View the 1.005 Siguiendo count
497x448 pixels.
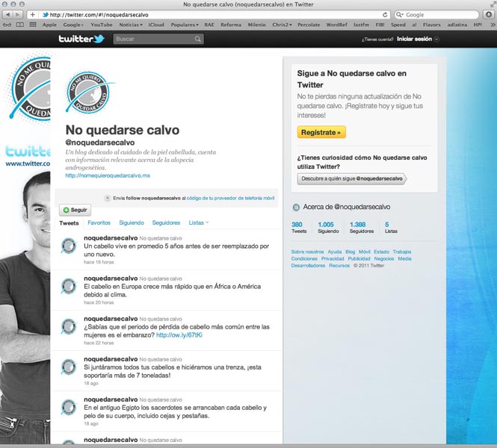(x=328, y=227)
